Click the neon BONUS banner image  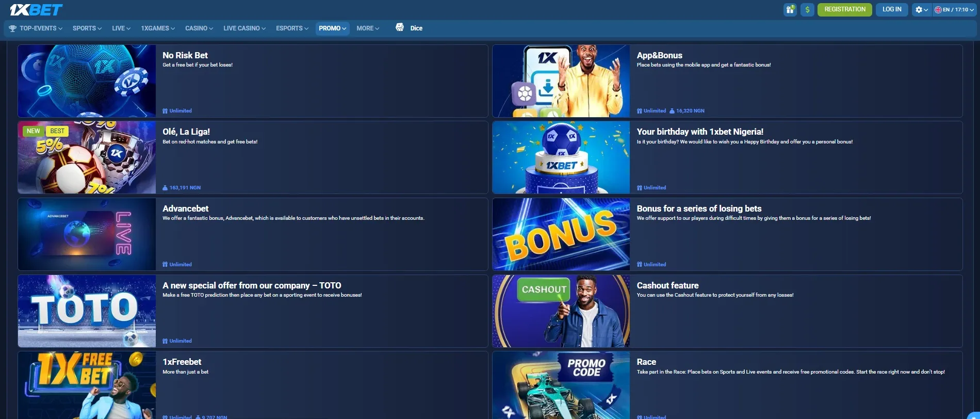pos(561,234)
